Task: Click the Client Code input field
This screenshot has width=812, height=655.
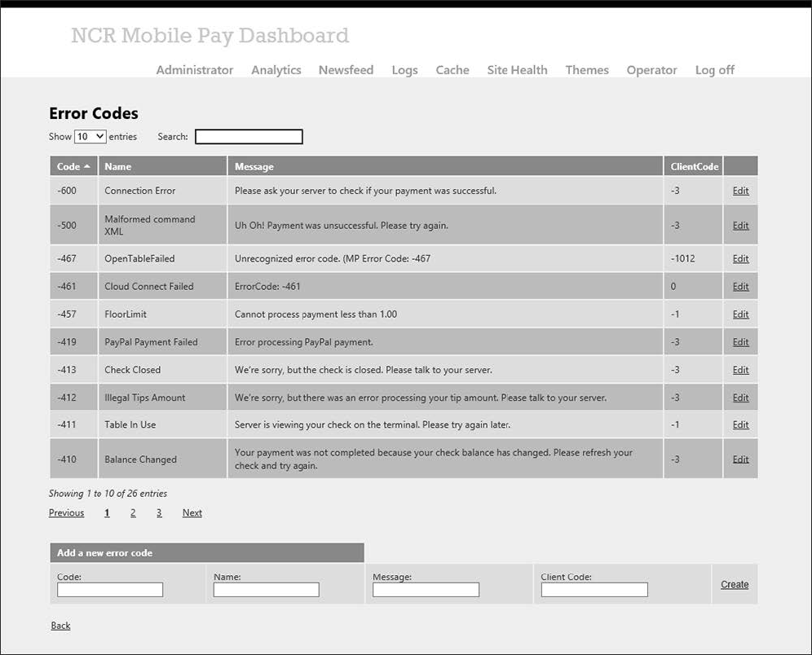Action: [594, 589]
